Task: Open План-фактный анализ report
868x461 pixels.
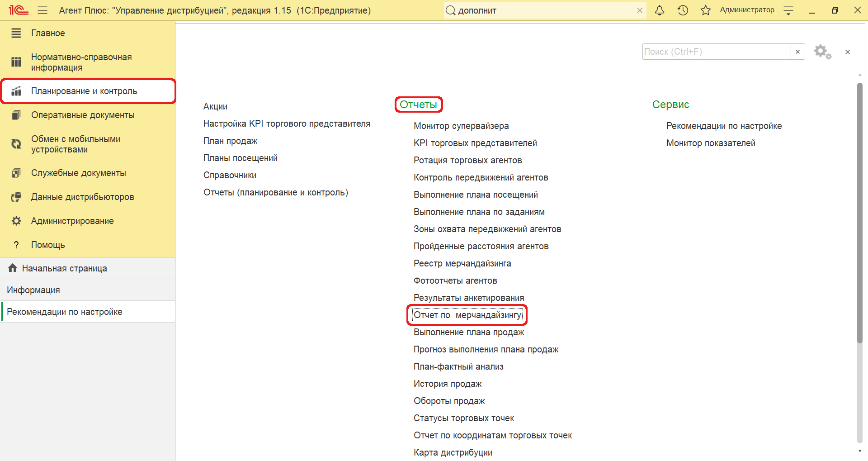Action: (458, 366)
